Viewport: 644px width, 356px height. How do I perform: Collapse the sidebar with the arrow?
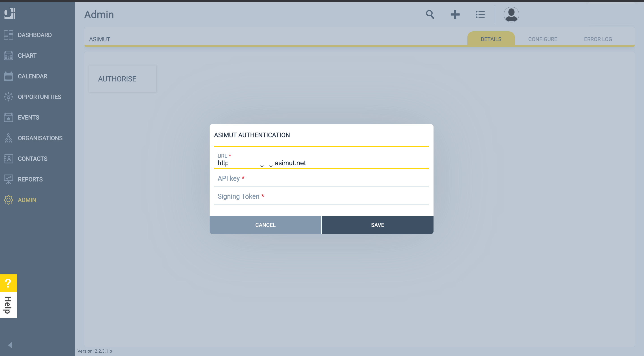pos(10,345)
